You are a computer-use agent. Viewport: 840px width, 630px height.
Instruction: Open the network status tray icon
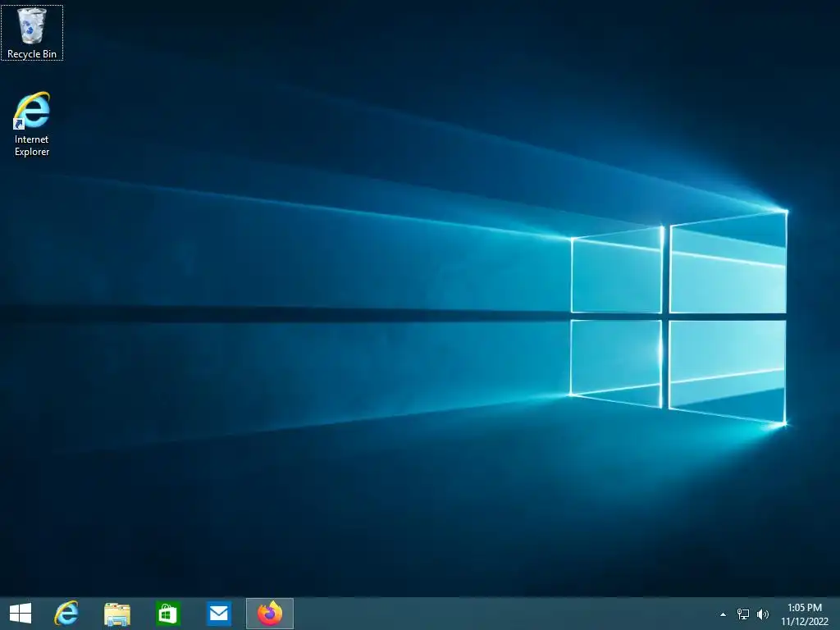[x=743, y=614]
